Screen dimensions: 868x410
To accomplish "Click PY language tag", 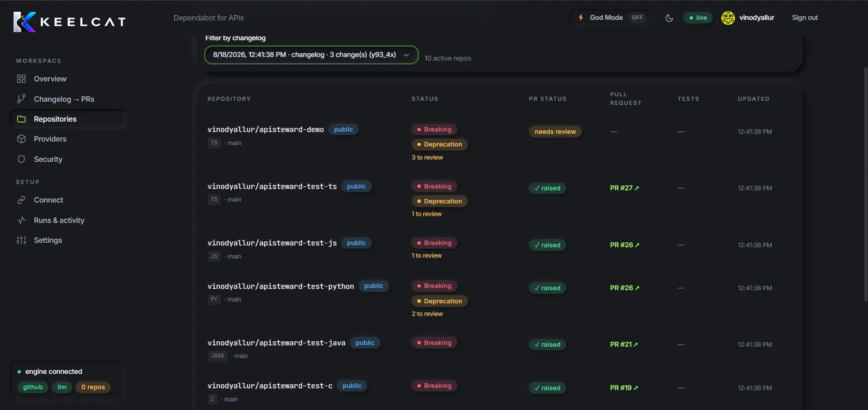I will click(x=214, y=299).
